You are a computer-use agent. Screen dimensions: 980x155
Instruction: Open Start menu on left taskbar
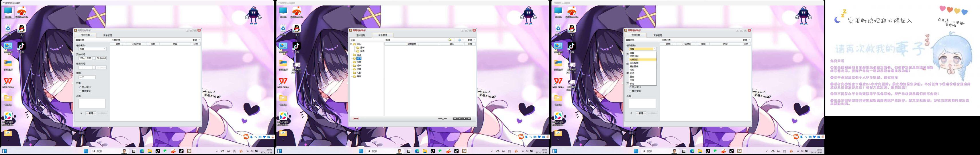(86, 151)
